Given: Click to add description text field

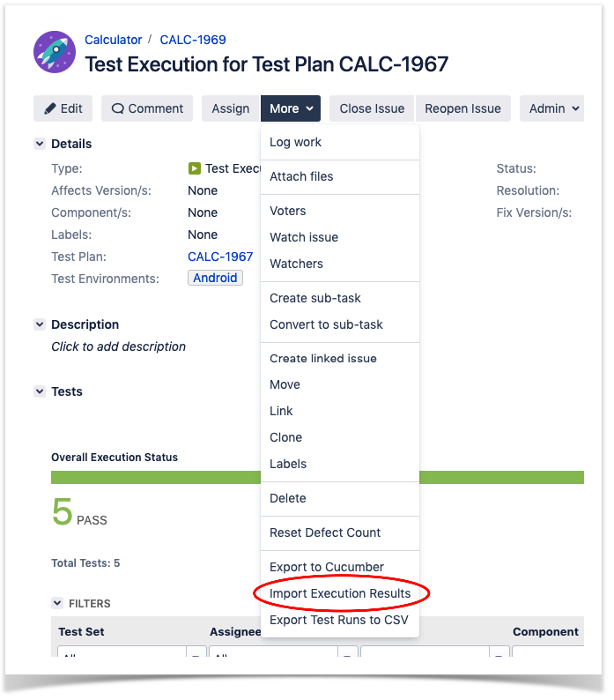Looking at the screenshot, I should (x=118, y=346).
